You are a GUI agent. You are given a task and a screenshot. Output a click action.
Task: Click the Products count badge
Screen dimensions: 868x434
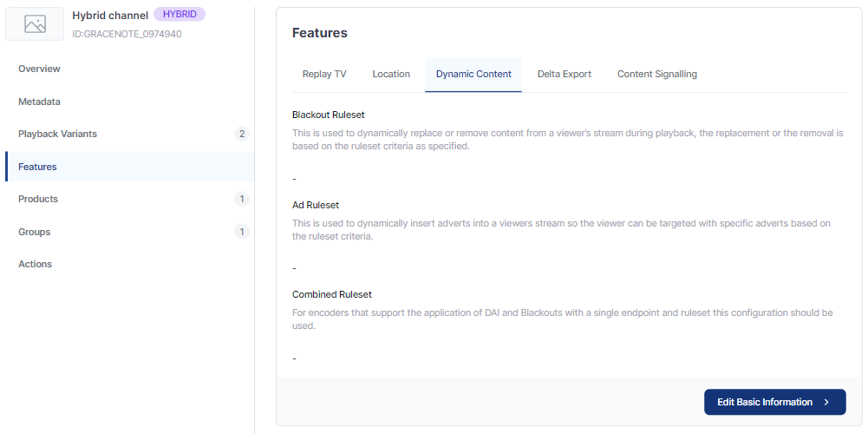[242, 199]
